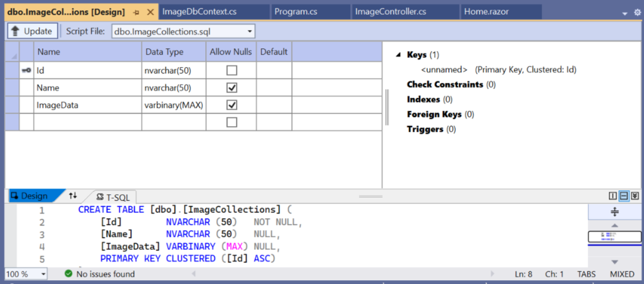Select the unnamed Primary Key entry
The image size is (644, 284).
tap(498, 70)
